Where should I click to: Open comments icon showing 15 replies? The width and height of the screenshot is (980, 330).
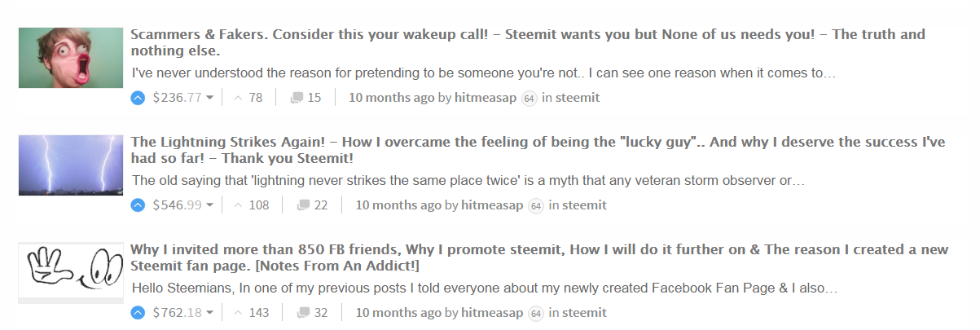298,98
